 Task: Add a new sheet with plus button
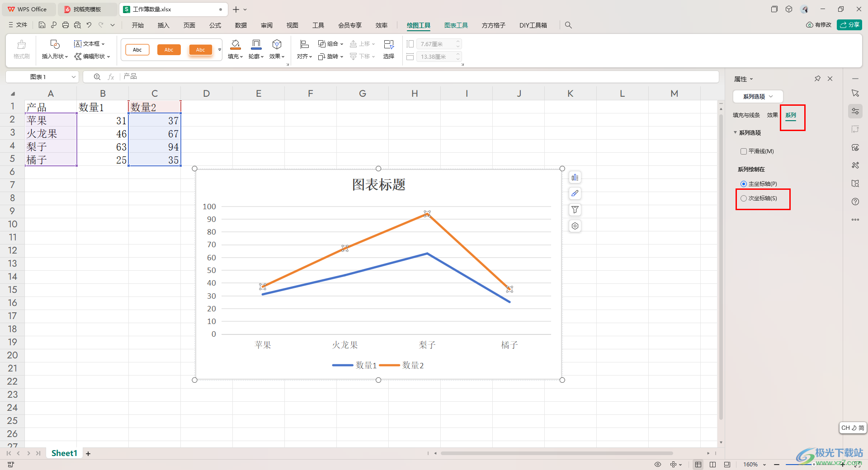click(x=88, y=453)
